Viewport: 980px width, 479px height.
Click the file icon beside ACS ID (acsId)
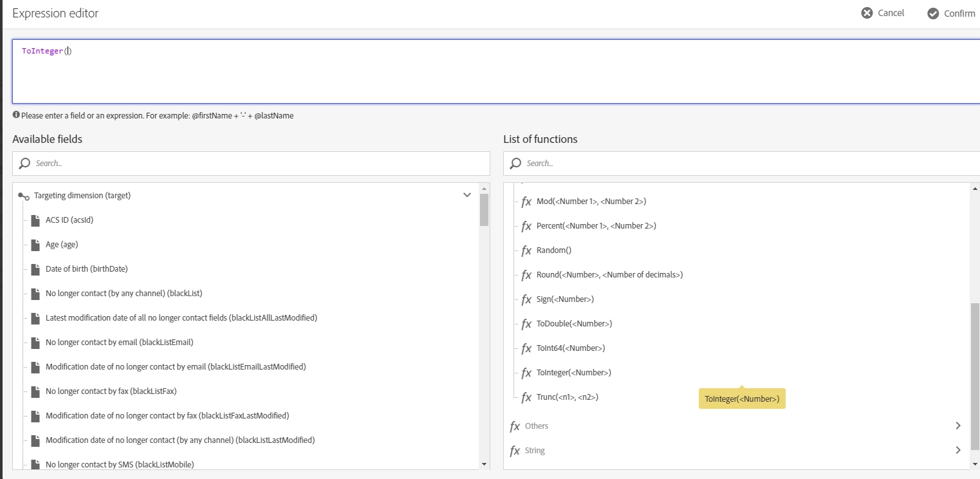tap(35, 220)
